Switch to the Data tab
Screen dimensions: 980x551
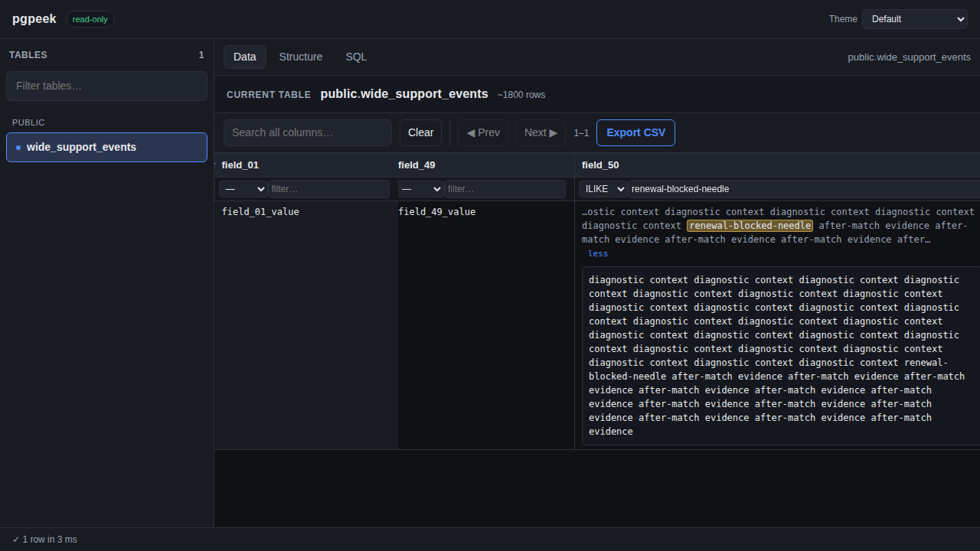coord(245,57)
